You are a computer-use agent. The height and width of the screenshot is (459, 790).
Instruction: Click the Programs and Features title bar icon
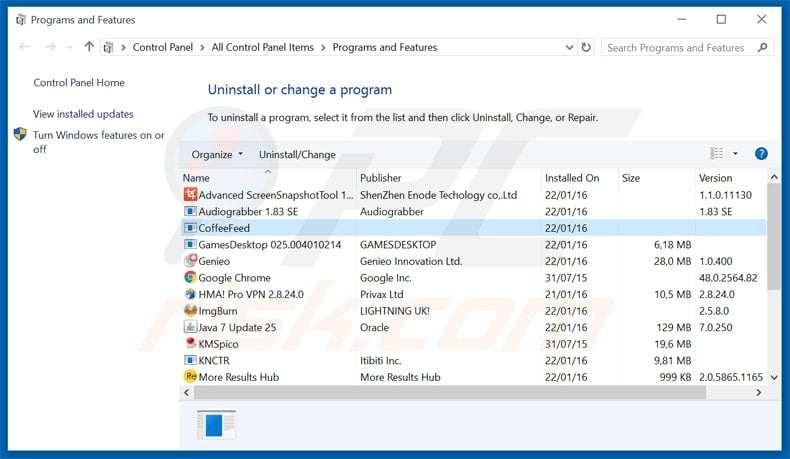[21, 20]
